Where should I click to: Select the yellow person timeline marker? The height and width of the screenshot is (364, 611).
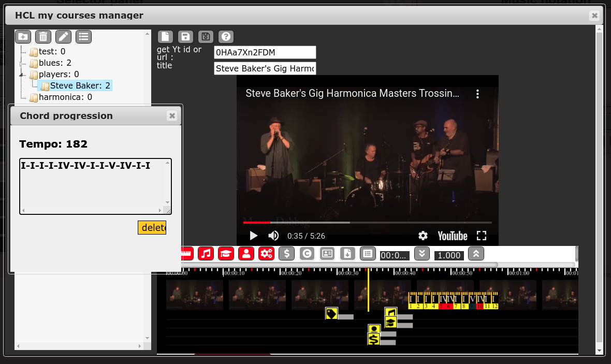[x=374, y=329]
